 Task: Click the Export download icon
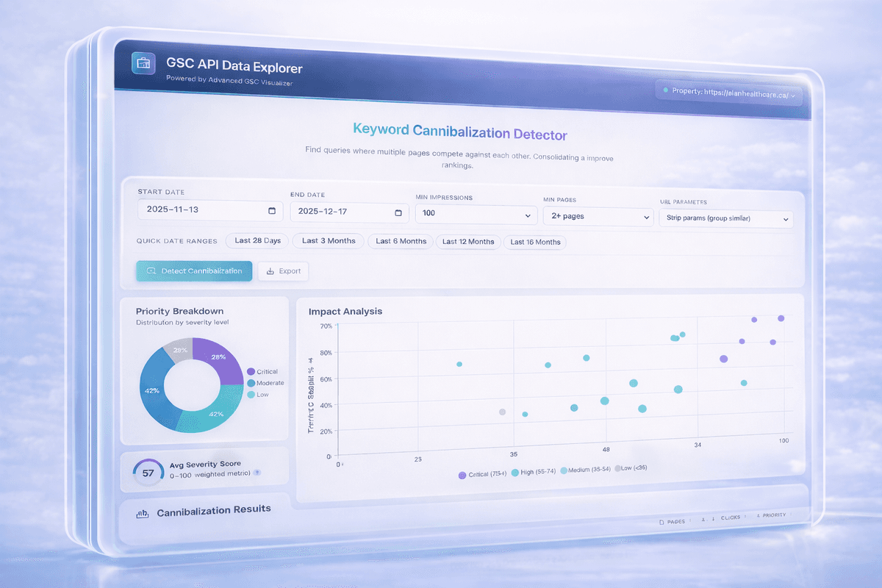pos(270,271)
